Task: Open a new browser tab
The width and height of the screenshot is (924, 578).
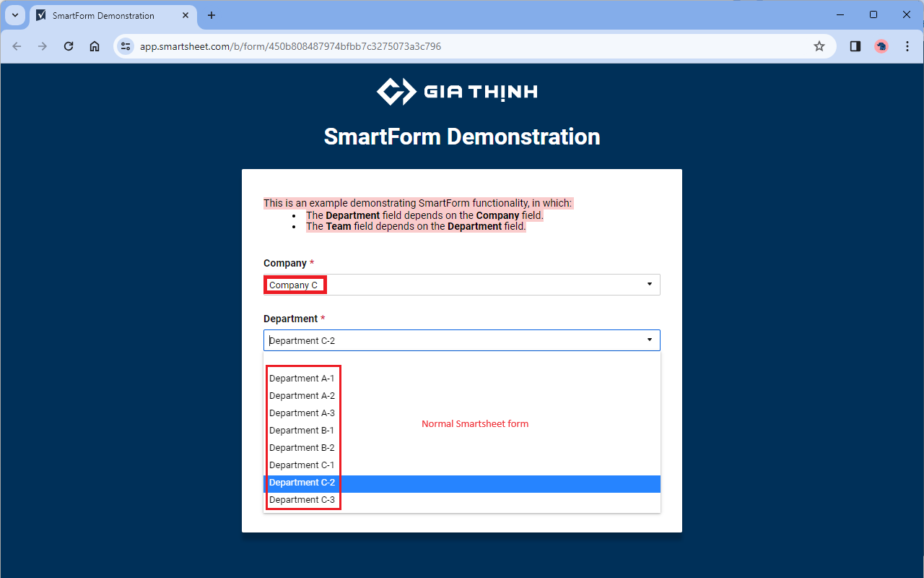Action: 212,15
